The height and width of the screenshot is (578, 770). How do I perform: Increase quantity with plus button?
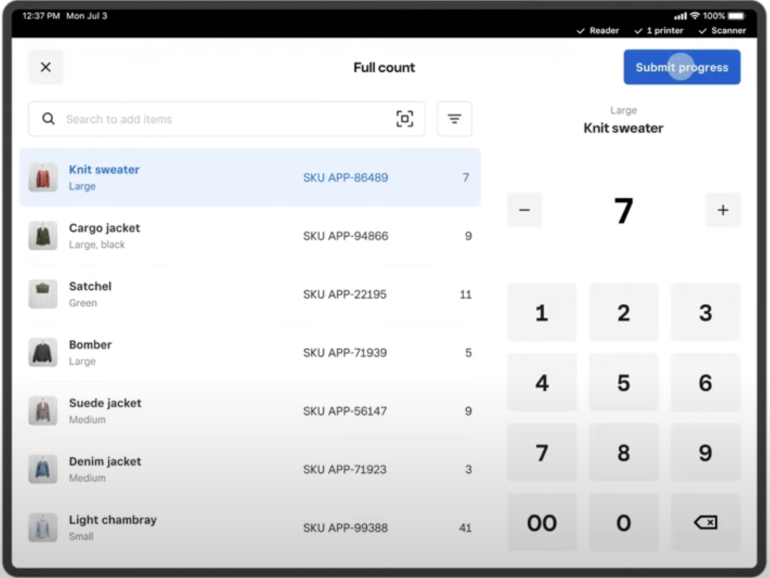pos(722,210)
